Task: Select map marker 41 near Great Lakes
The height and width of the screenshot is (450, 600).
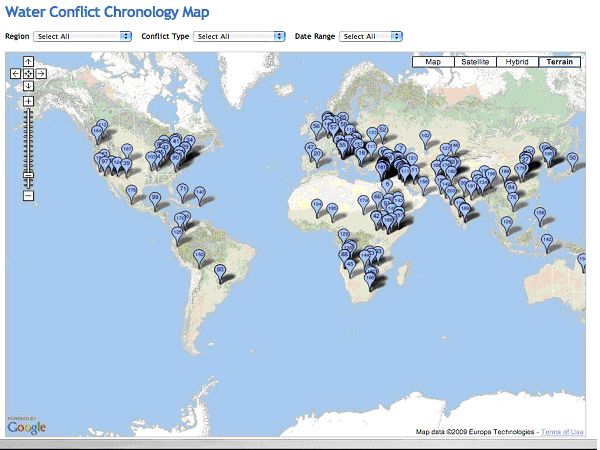Action: 176,143
